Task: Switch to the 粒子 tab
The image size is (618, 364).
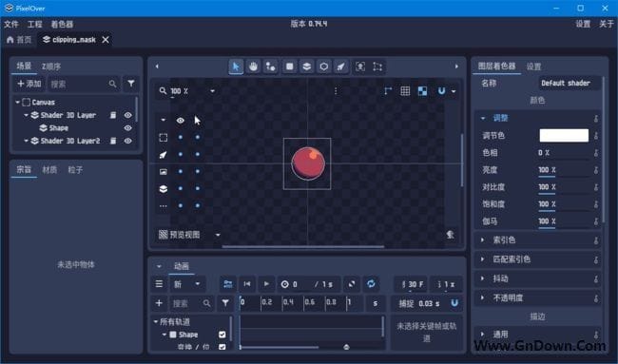Action: [x=75, y=170]
